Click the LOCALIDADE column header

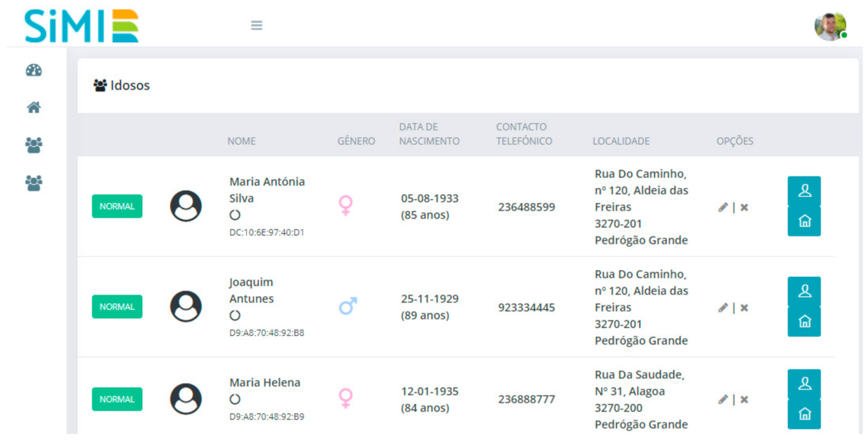point(621,141)
